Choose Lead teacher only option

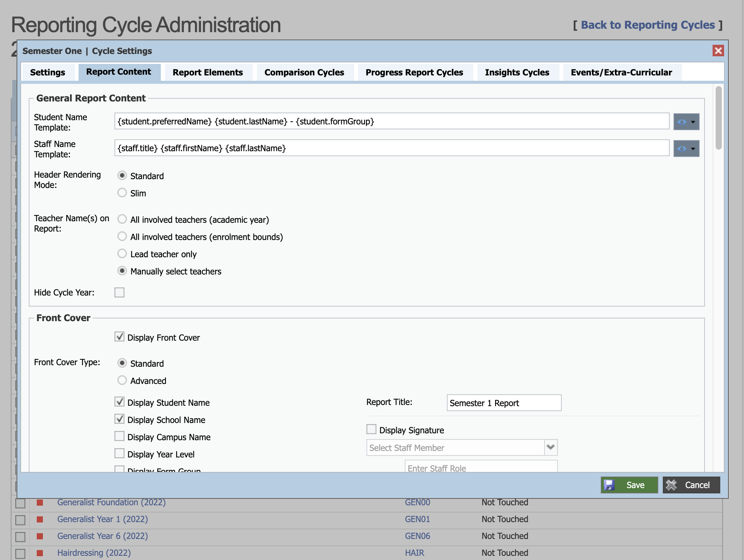point(122,253)
